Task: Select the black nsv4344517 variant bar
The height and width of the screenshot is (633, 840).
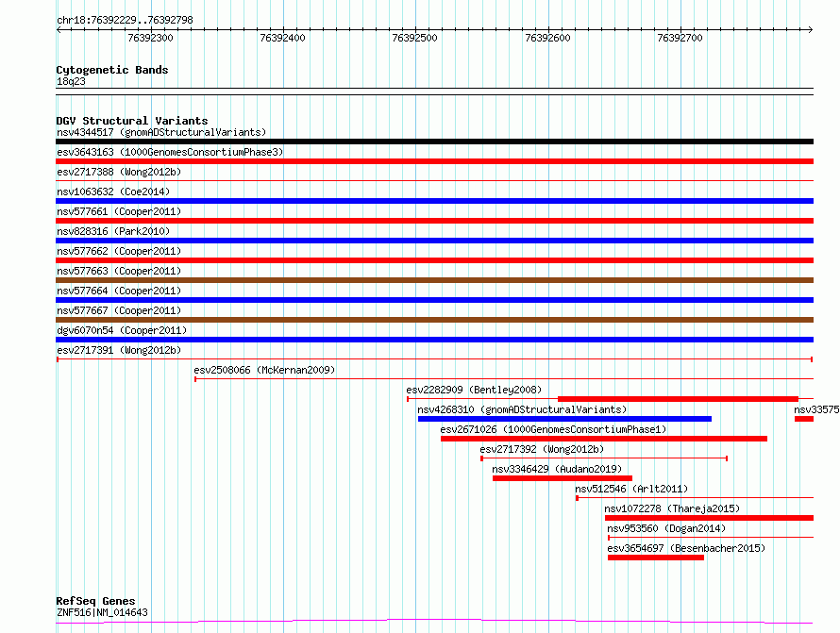Action: coord(434,142)
